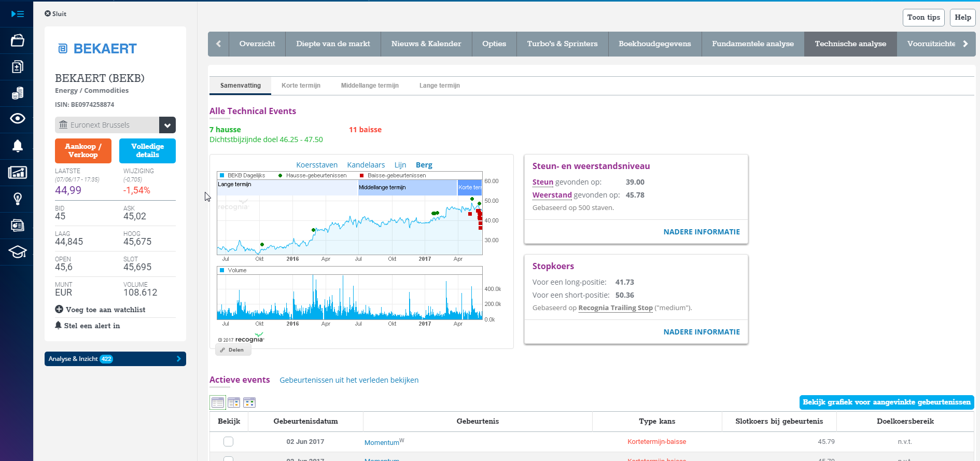Click the Sluit close icon

pos(48,13)
